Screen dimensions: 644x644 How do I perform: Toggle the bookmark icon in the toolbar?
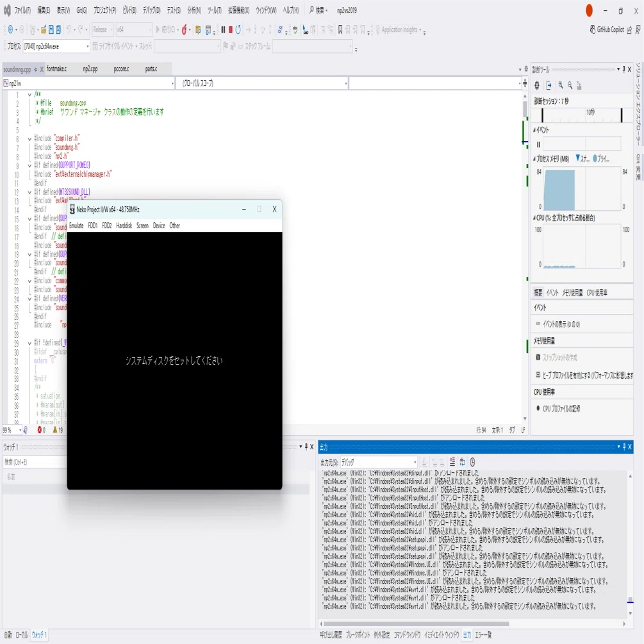(x=340, y=29)
